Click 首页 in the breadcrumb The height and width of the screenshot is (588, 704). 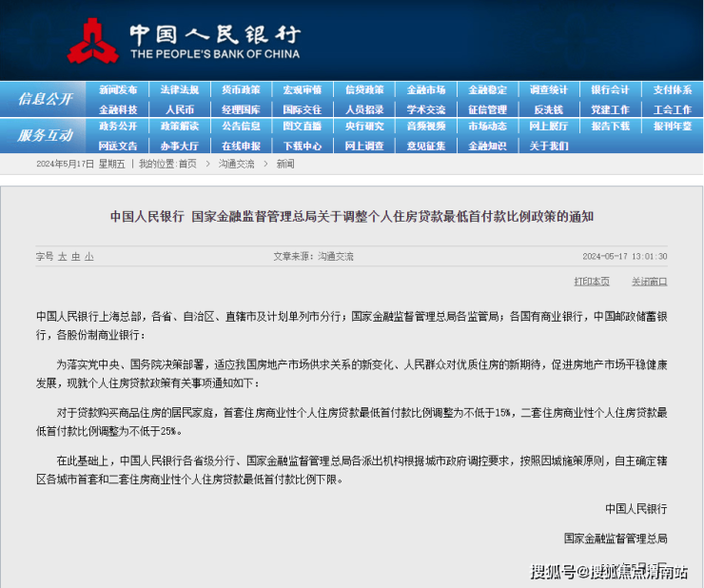point(187,164)
